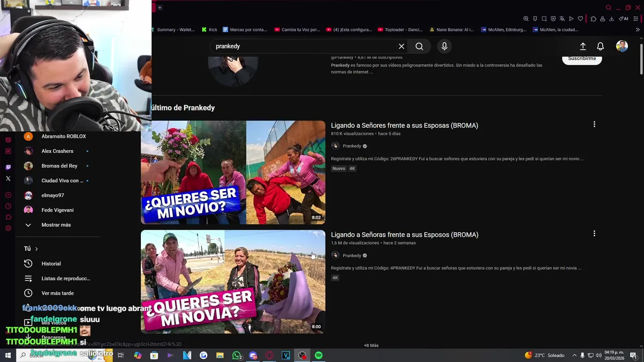This screenshot has height=362, width=644.
Task: Click the tab search magnifier in title bar
Action: click(x=608, y=8)
